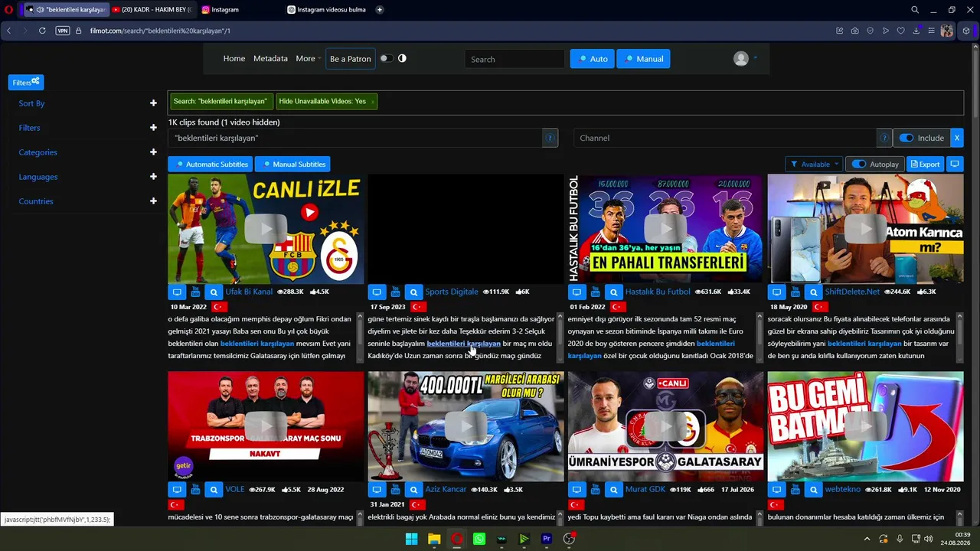980x551 pixels.
Task: Toggle the Manual Subtitles filter
Action: [x=292, y=164]
